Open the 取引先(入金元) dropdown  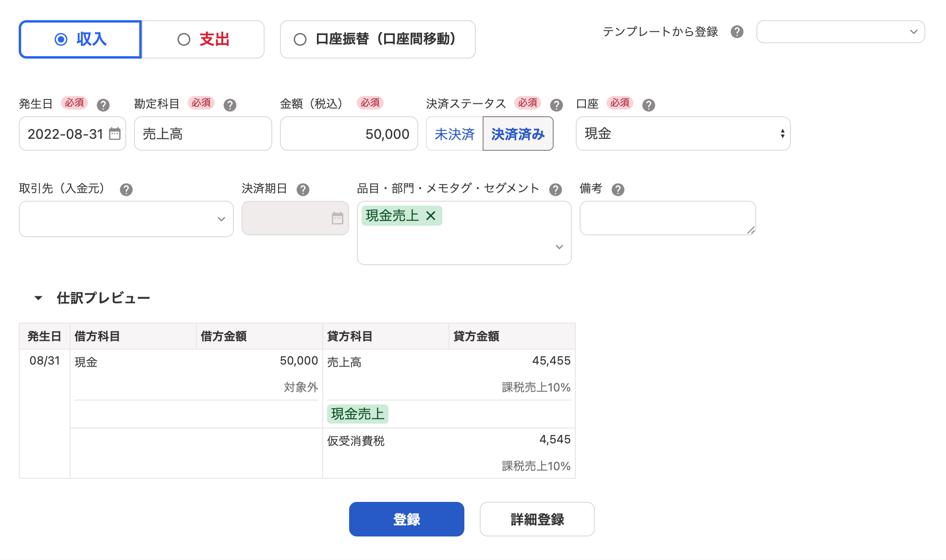click(x=126, y=219)
